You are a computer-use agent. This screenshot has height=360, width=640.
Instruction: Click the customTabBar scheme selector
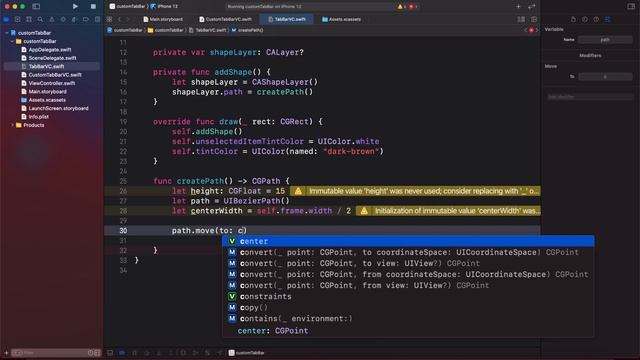[x=127, y=7]
